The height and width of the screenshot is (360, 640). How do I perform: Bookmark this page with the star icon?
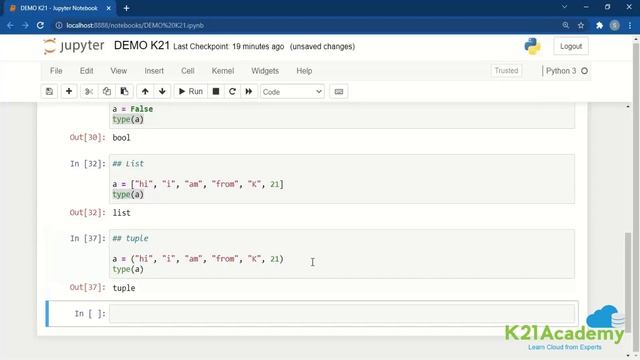click(581, 25)
